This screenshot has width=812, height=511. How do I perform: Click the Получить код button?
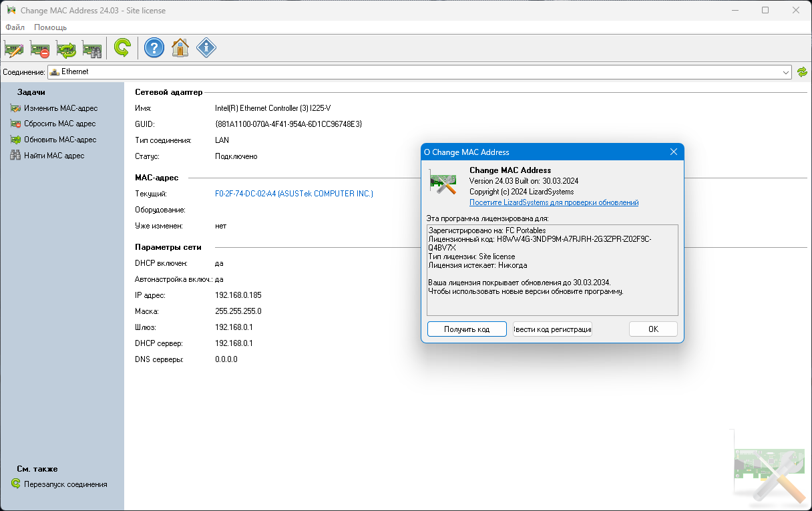467,329
